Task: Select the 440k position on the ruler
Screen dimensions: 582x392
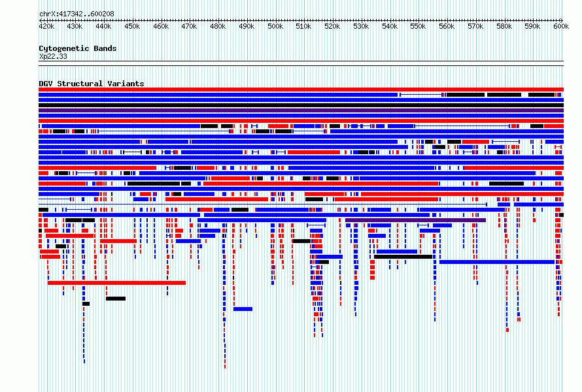Action: tap(103, 26)
